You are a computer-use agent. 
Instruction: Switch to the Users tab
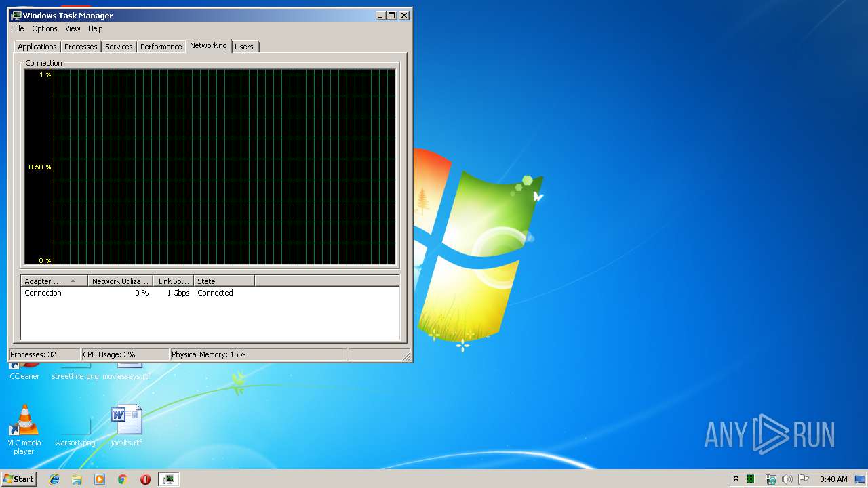[244, 47]
